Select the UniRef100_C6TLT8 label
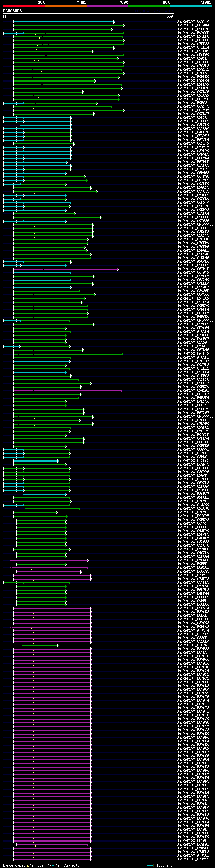This screenshot has width=215, height=868. click(193, 354)
